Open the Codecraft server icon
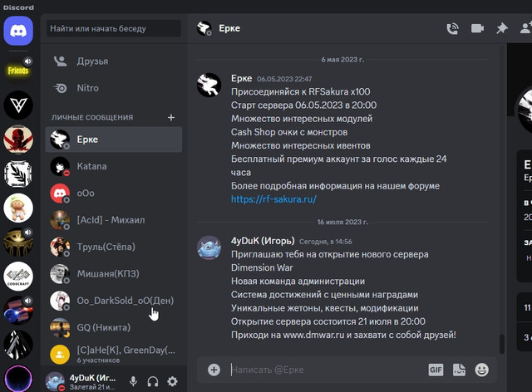The height and width of the screenshot is (392, 532). point(18,277)
